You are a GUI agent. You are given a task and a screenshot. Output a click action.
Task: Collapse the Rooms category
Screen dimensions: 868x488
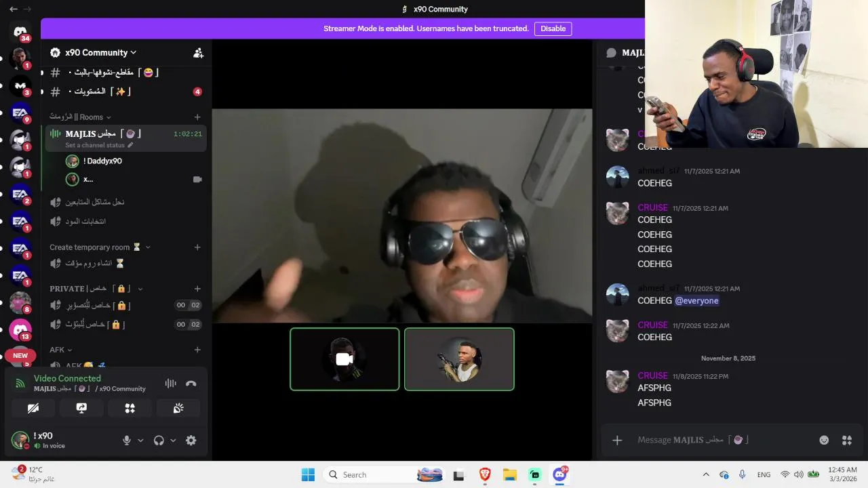coord(80,117)
